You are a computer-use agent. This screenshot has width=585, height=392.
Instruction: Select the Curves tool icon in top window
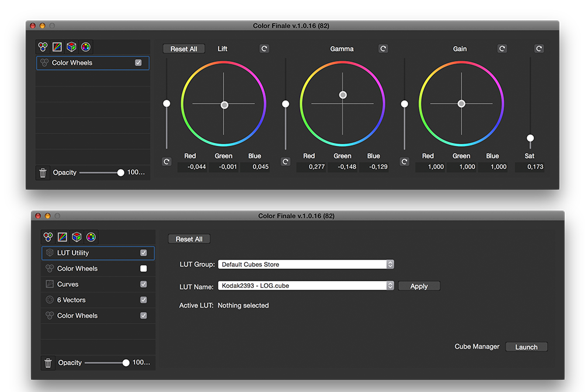57,47
